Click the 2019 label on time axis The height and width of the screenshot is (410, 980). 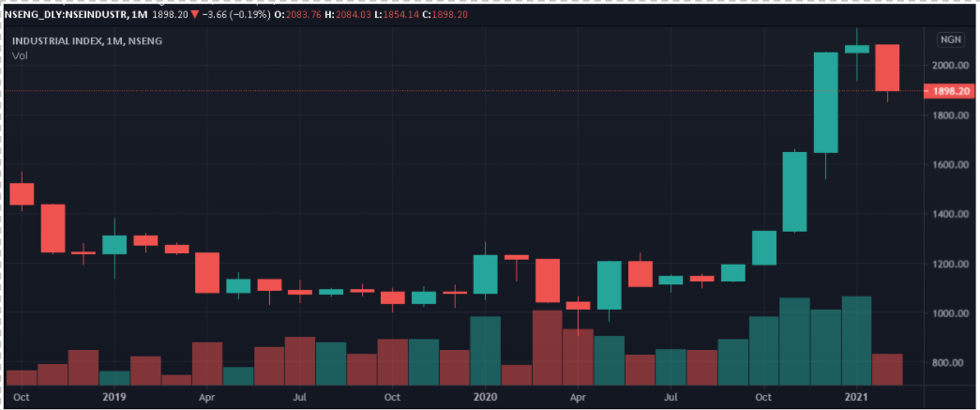tap(114, 398)
